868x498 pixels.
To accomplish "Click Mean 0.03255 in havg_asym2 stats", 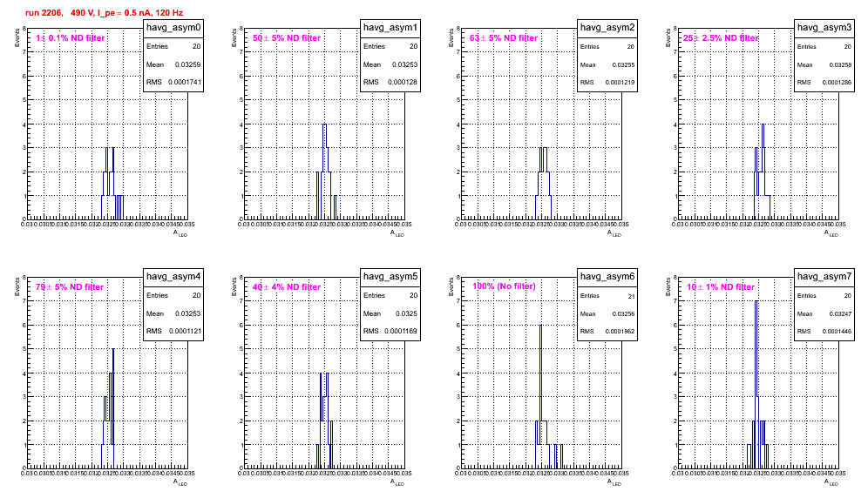I will (x=607, y=64).
